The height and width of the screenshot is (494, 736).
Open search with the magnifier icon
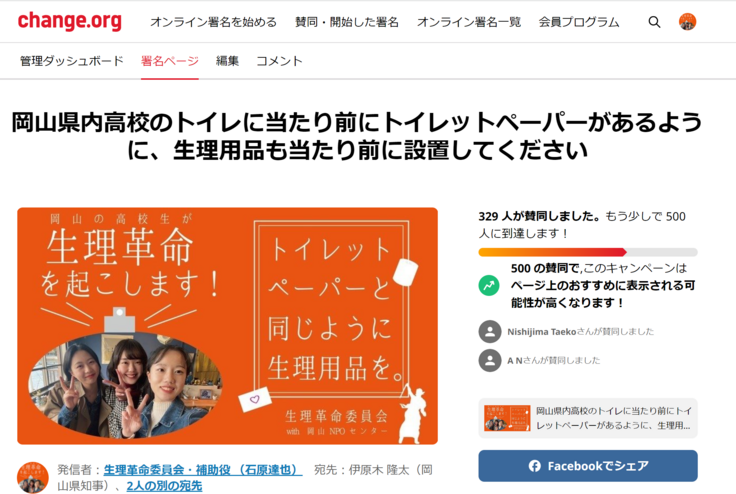(654, 22)
